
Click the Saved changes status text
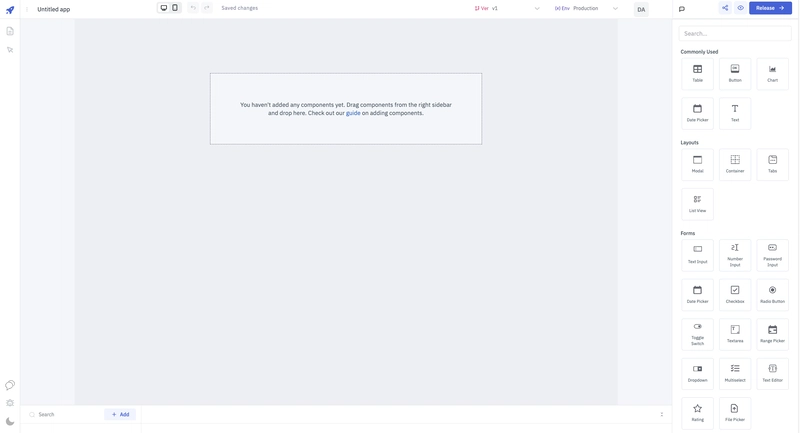tap(239, 8)
